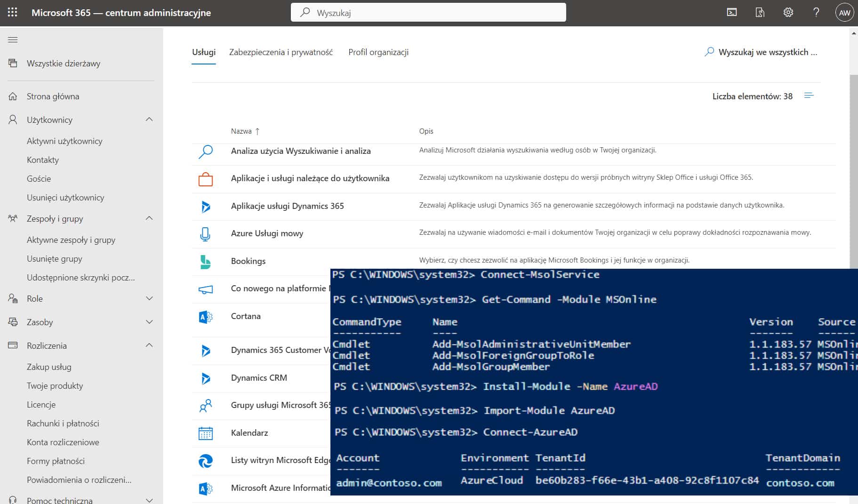
Task: Open Analiza użycia Wyszukiwanie i analiza
Action: 301,151
